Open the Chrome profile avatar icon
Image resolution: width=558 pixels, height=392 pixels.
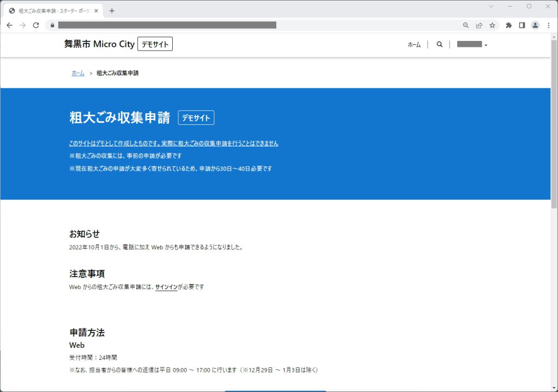coord(535,25)
